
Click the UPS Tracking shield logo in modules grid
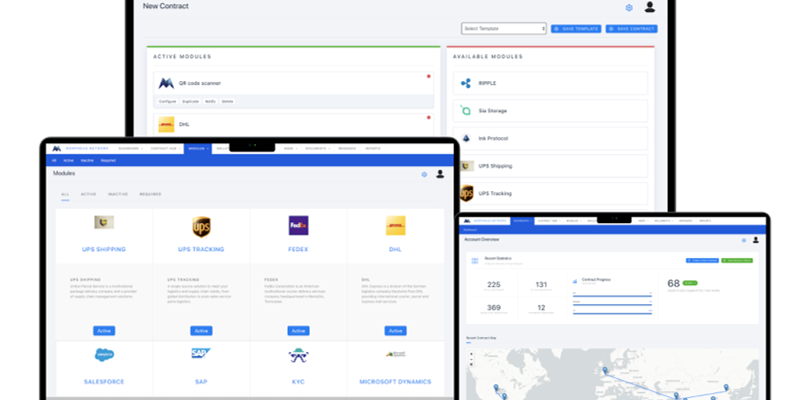(201, 225)
